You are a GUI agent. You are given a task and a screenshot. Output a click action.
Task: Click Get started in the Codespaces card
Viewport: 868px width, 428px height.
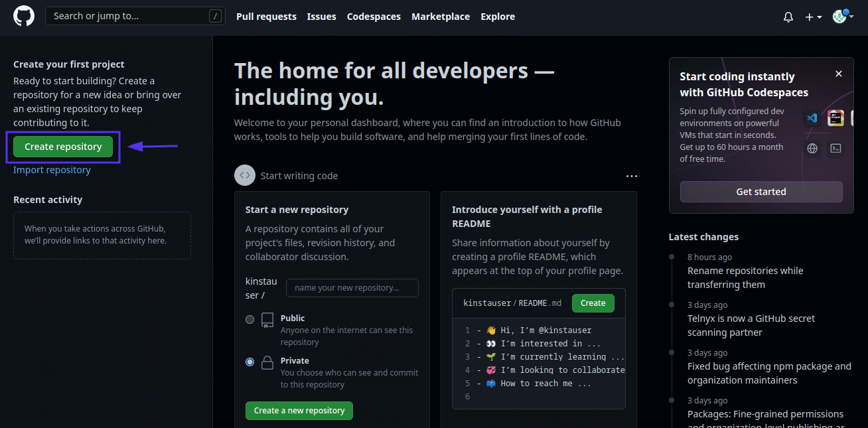761,192
